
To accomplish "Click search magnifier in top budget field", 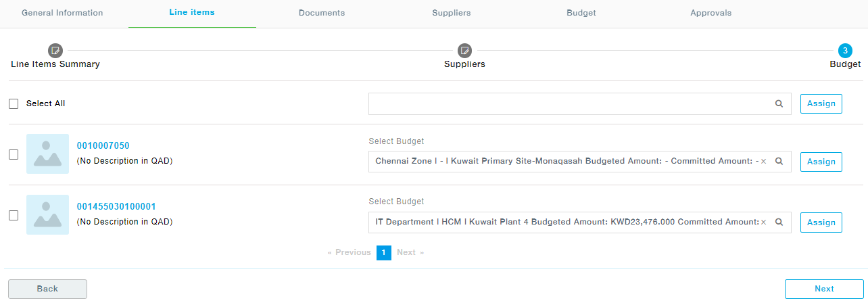I will pos(779,104).
